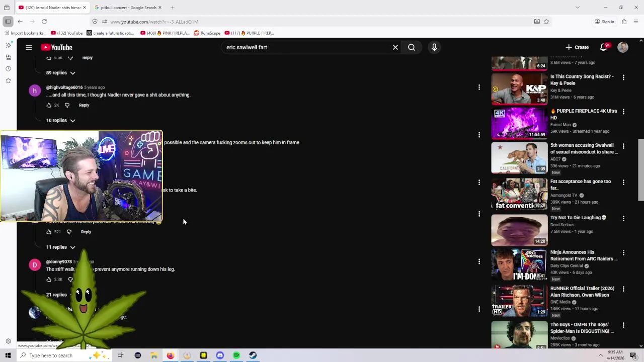The width and height of the screenshot is (644, 362).
Task: Open the '(132) YouTube' bookmark
Action: pos(66,33)
